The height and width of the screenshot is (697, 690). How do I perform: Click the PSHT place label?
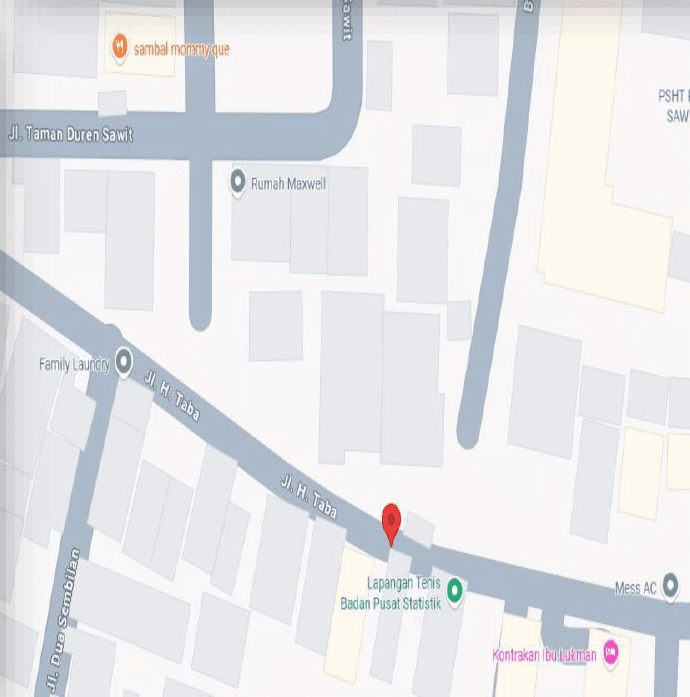click(674, 106)
